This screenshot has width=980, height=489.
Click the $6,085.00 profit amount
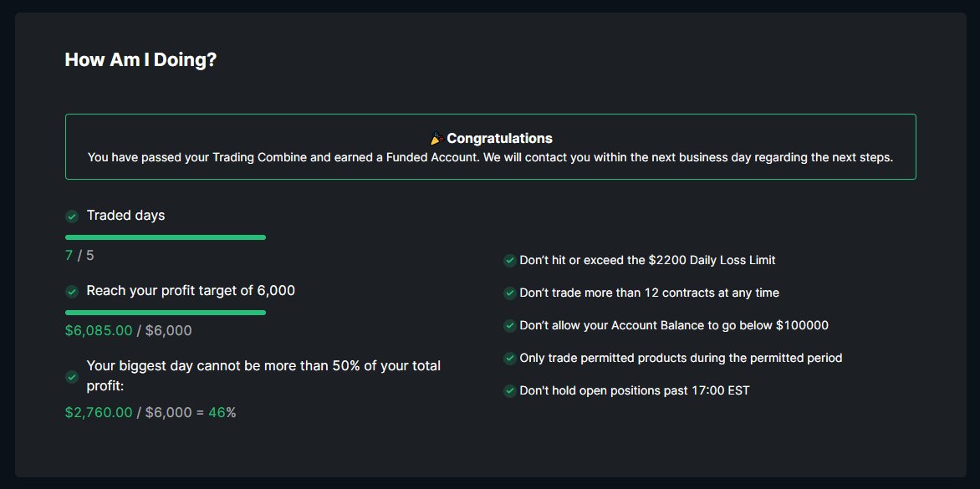[x=99, y=331]
